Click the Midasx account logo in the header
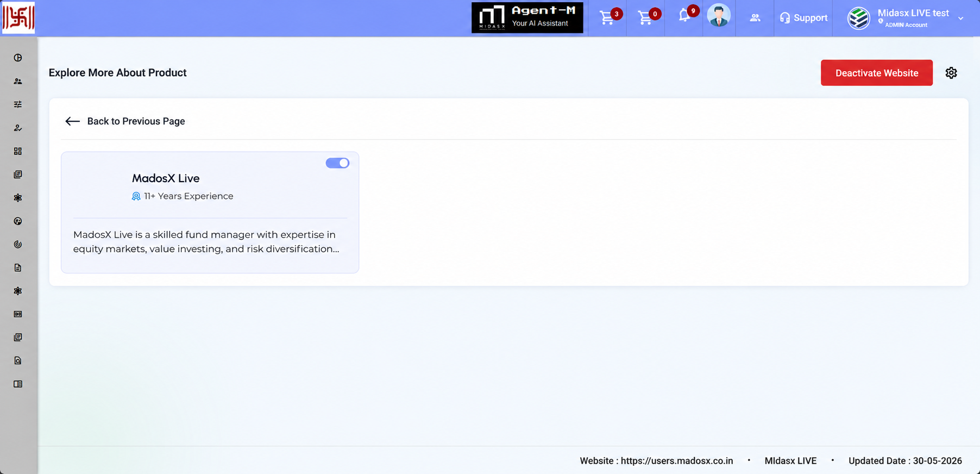Screen dimensions: 980x474 point(859,18)
